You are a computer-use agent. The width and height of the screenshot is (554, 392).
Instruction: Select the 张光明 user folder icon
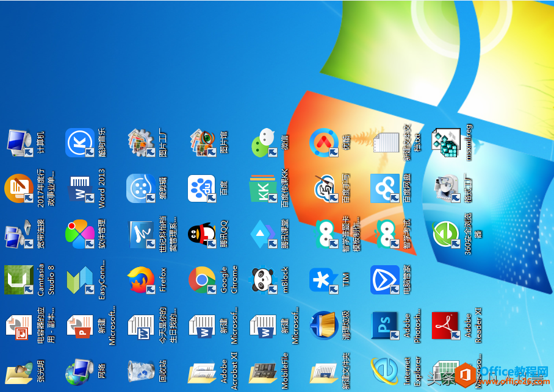point(20,371)
